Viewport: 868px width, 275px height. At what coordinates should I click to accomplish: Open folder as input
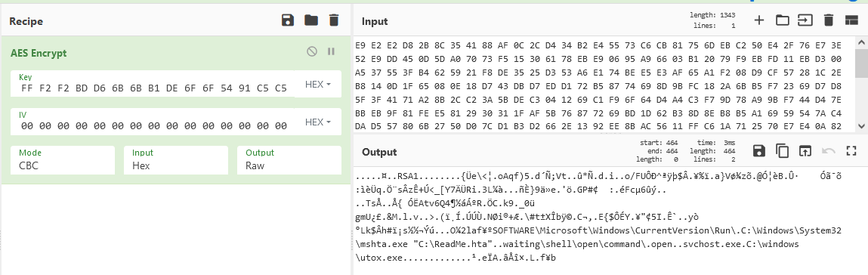[x=782, y=20]
